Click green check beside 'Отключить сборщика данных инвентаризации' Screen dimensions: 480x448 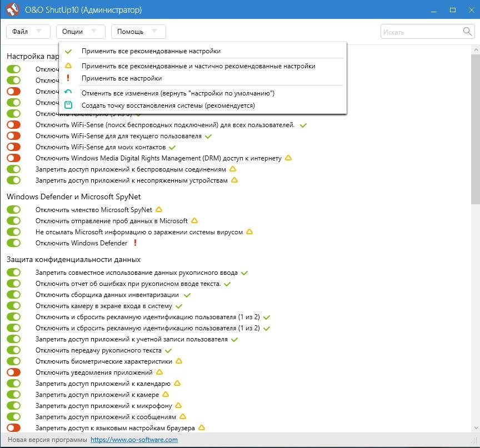coord(187,295)
